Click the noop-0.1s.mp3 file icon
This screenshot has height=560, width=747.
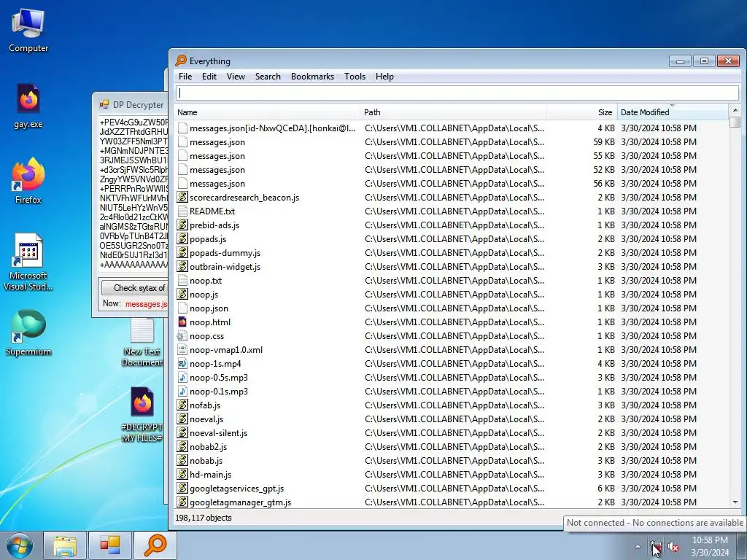coord(182,391)
